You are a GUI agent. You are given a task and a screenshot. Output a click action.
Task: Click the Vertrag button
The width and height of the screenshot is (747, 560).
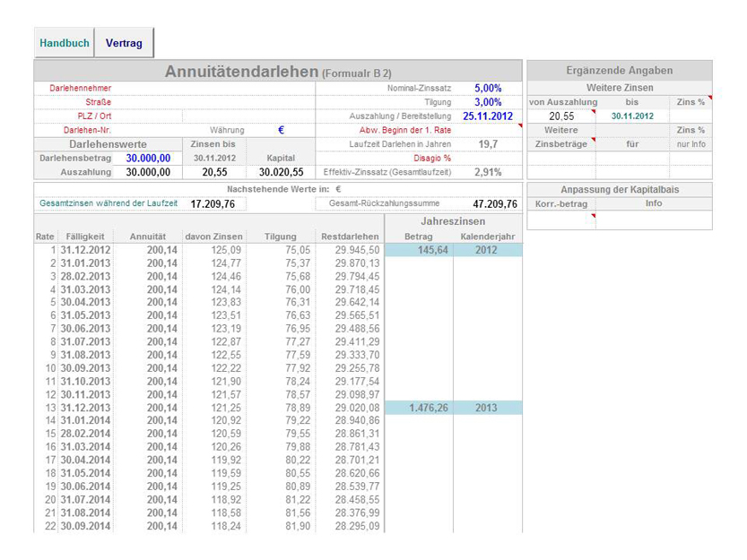point(124,43)
